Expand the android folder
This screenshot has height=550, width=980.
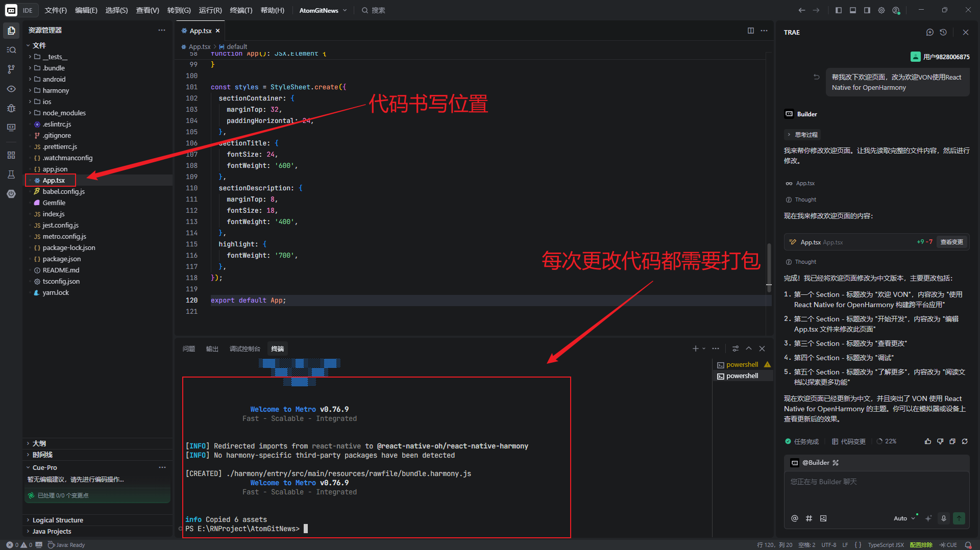click(54, 79)
